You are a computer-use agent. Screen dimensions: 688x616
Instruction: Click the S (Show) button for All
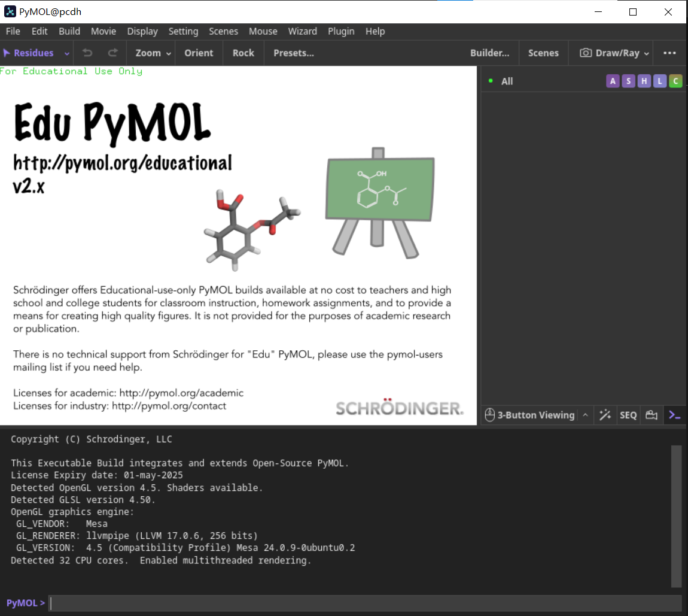point(629,81)
